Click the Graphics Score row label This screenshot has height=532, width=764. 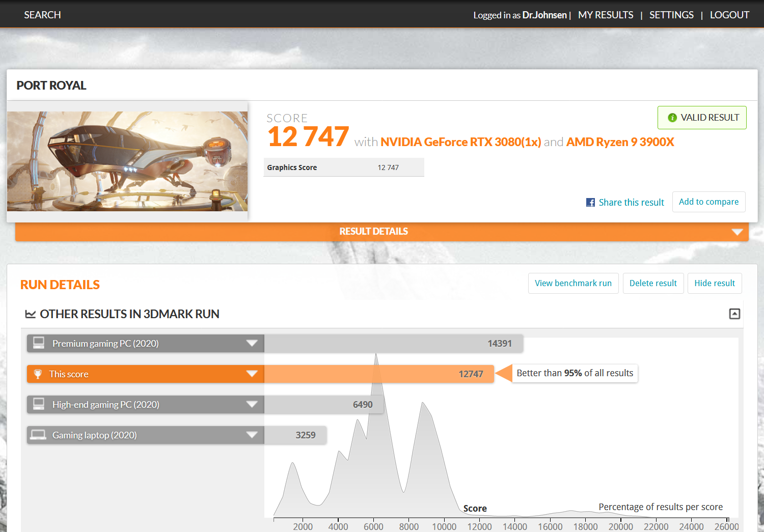point(292,167)
